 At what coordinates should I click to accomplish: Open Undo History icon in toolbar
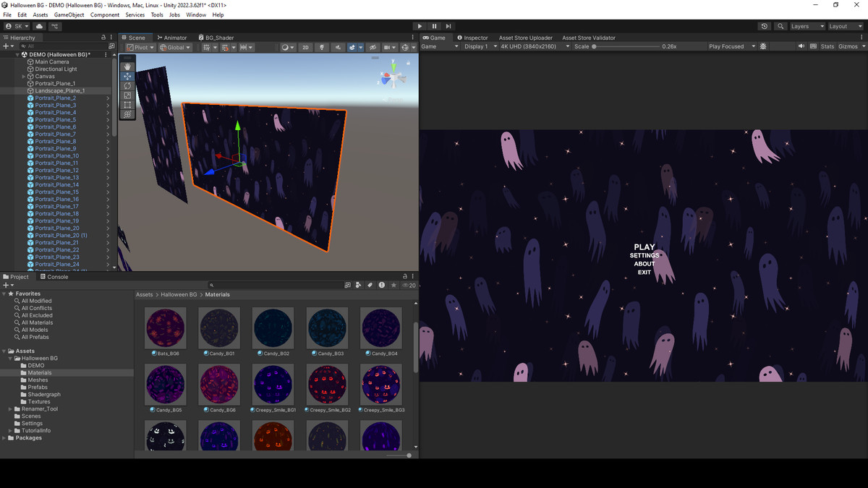765,26
